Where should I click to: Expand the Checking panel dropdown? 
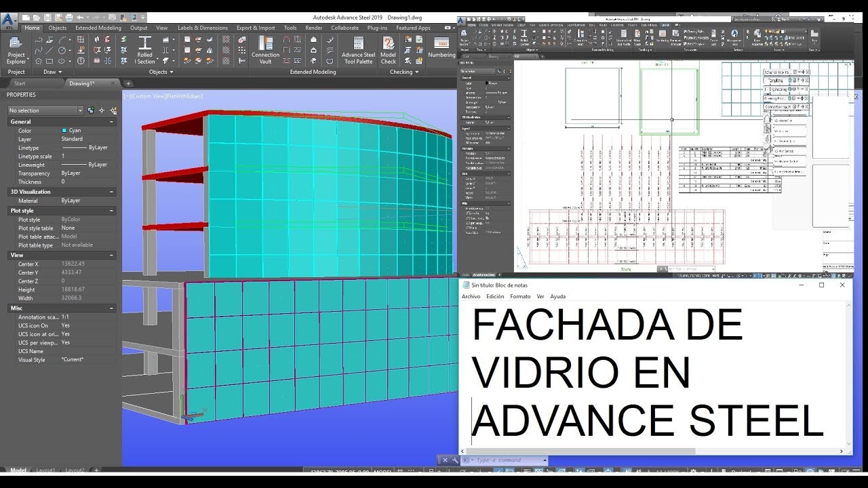coord(404,71)
